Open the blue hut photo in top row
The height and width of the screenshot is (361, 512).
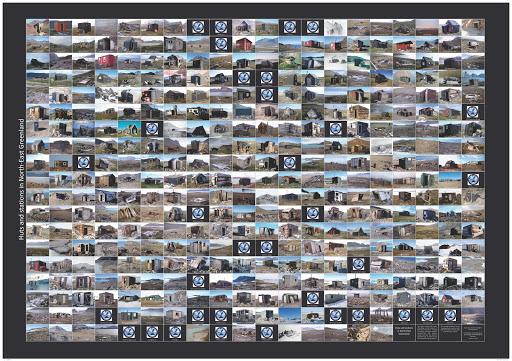450,27
